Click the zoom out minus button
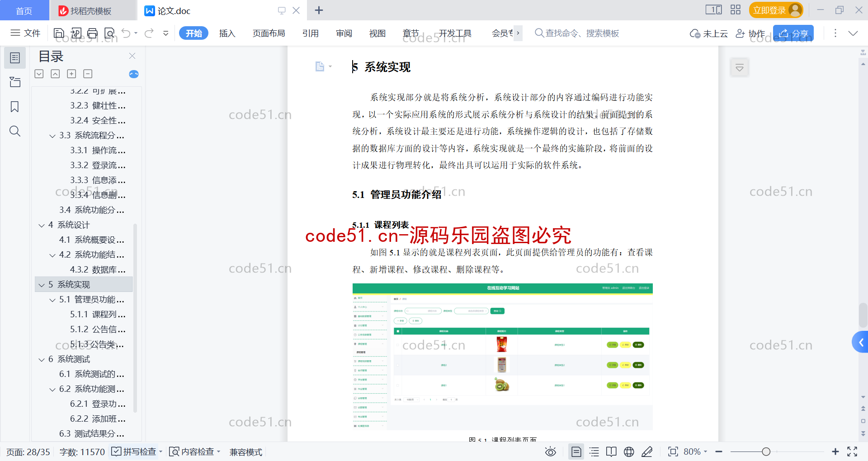868x461 pixels. 719,452
